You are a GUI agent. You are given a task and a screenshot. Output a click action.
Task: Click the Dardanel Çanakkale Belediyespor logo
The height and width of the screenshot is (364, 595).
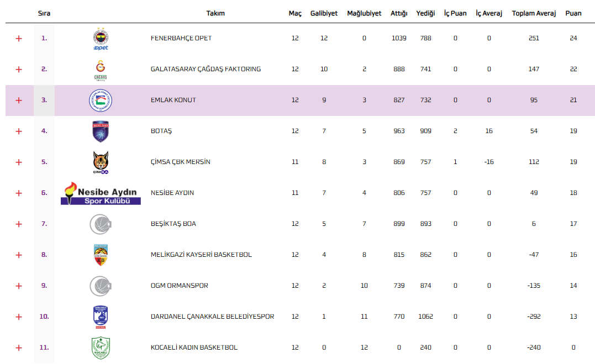(101, 317)
